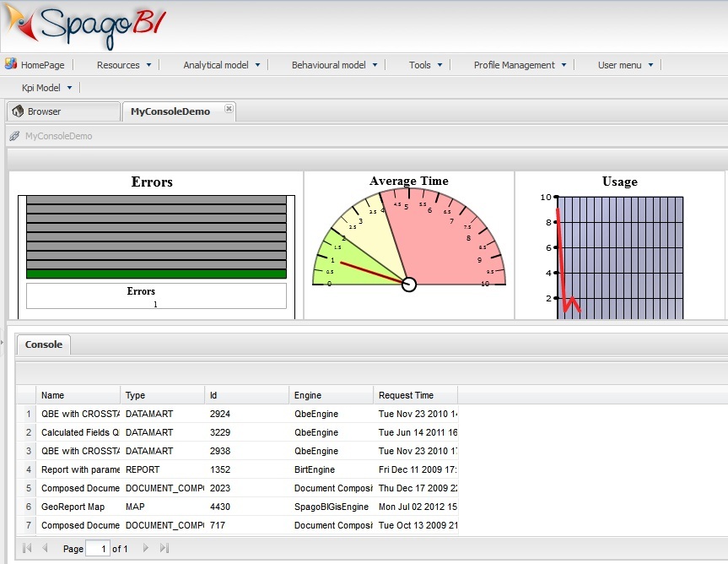
Task: Expand the Resources dropdown menu
Action: [x=124, y=65]
